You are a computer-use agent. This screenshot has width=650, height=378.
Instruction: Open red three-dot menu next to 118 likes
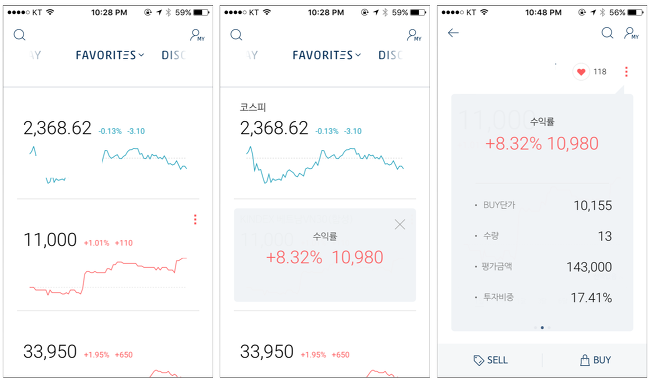click(x=626, y=72)
